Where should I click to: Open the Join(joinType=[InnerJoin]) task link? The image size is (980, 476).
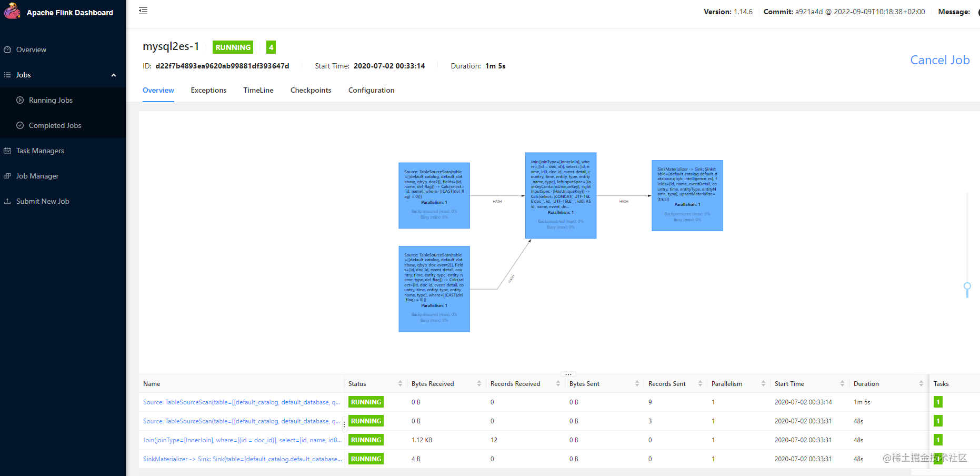pyautogui.click(x=242, y=440)
